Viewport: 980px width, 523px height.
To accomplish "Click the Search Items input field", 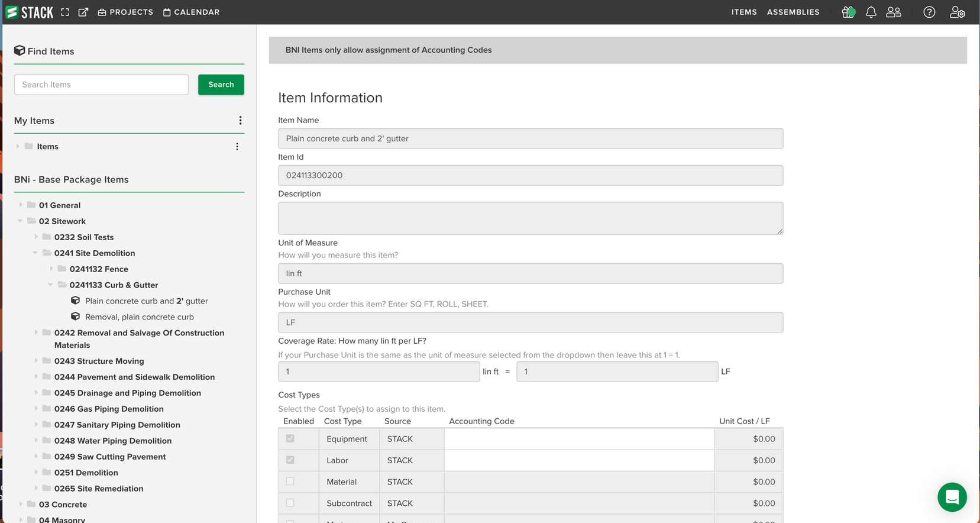I will pyautogui.click(x=101, y=85).
